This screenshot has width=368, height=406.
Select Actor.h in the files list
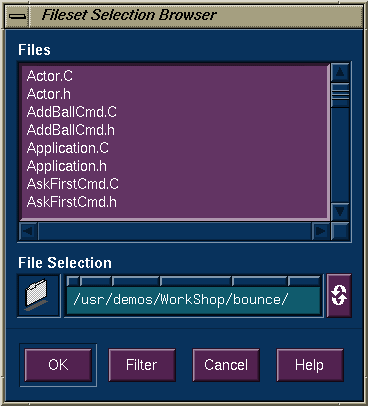coord(49,94)
